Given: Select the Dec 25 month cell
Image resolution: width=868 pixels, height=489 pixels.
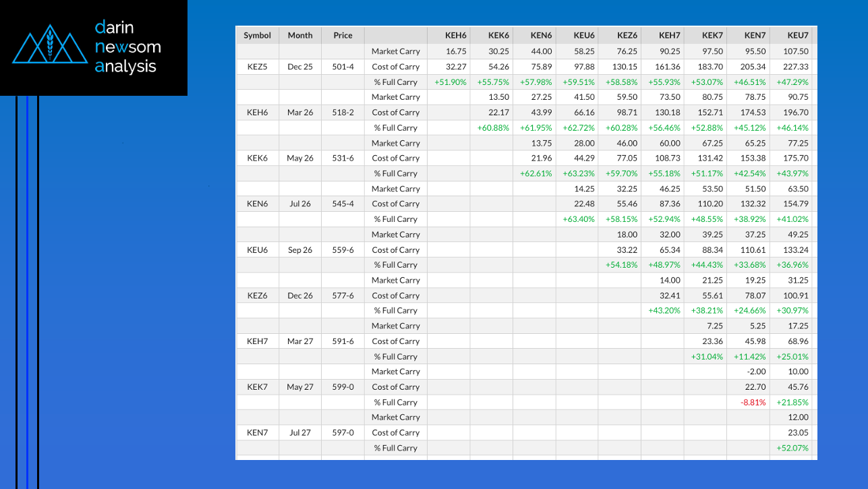Looking at the screenshot, I should [x=300, y=67].
